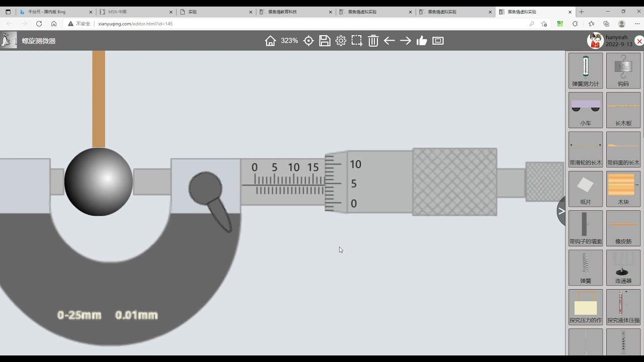Click the micrometer thimble knurled grip

coord(455,182)
